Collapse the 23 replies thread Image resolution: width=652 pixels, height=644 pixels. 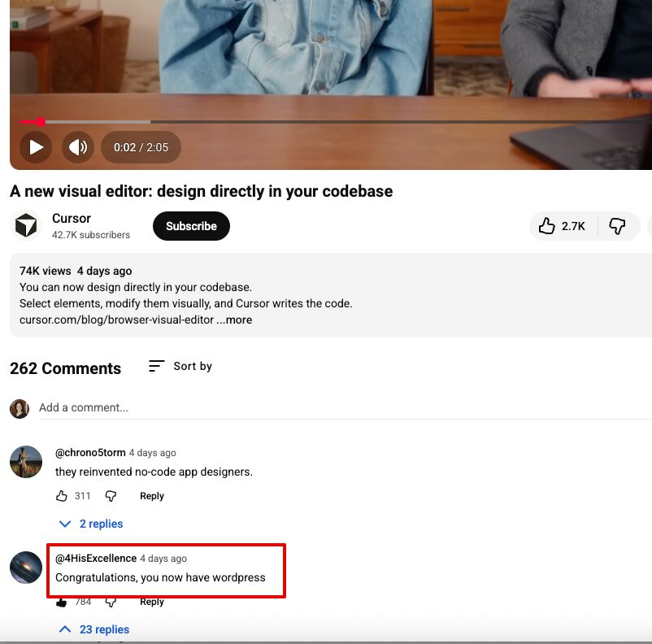[x=94, y=629]
